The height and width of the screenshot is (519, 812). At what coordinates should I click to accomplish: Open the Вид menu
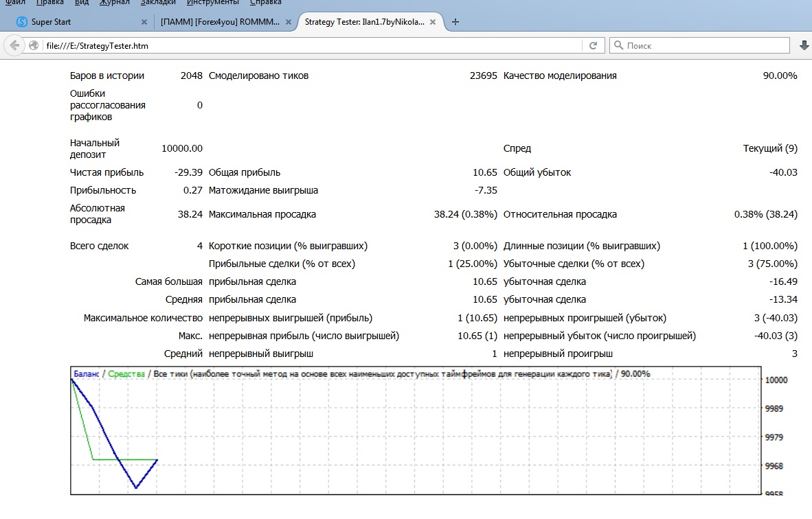click(x=81, y=3)
